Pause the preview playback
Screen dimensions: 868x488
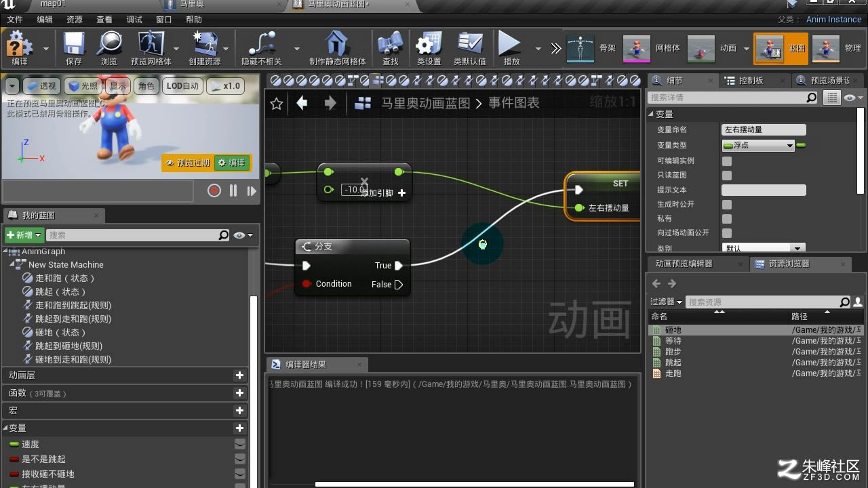(x=233, y=191)
